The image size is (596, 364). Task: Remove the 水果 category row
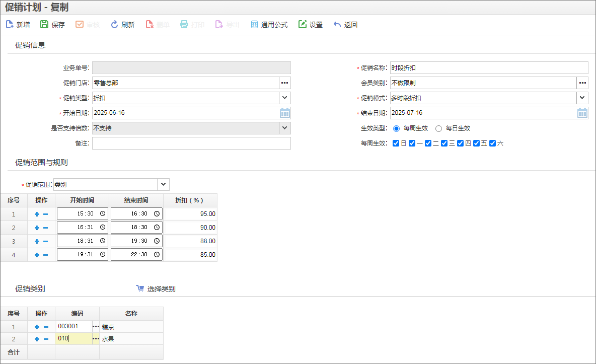[46, 339]
